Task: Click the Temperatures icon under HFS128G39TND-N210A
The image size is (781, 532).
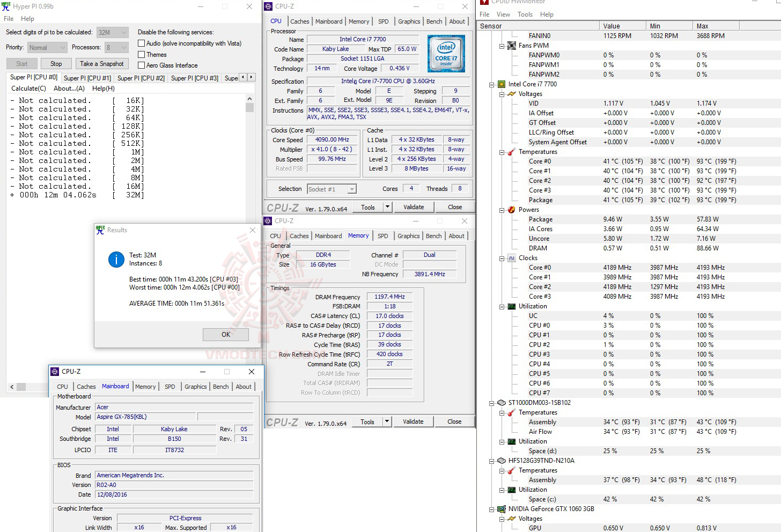Action: (x=511, y=470)
